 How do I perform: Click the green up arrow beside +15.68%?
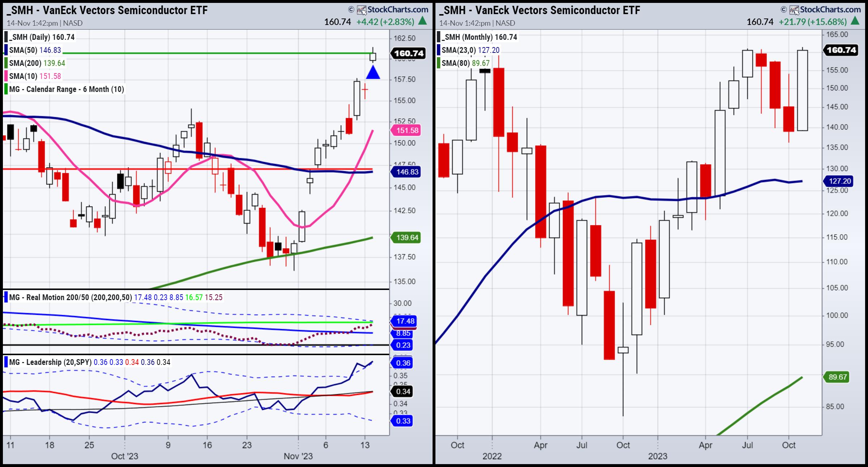(855, 21)
